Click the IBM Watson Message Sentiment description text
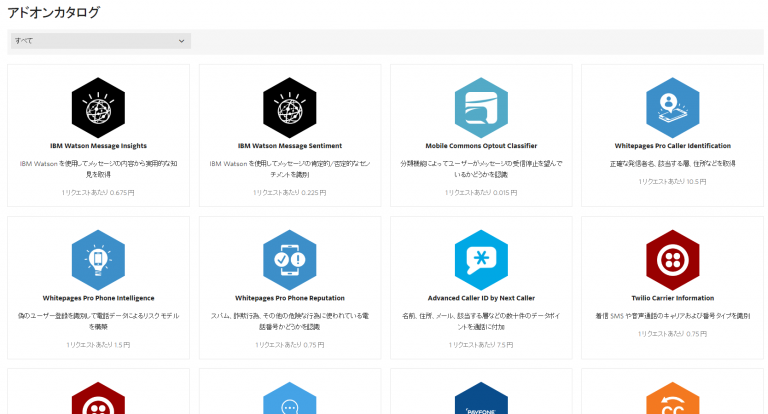 click(290, 169)
